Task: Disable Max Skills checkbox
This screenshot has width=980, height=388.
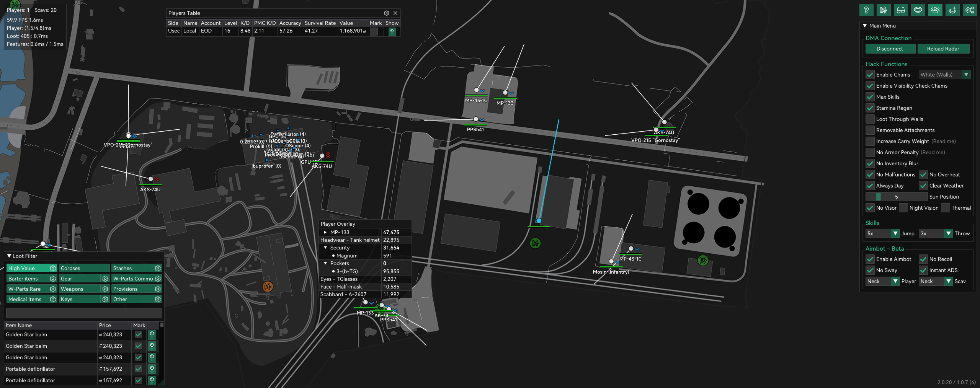Action: pyautogui.click(x=870, y=97)
